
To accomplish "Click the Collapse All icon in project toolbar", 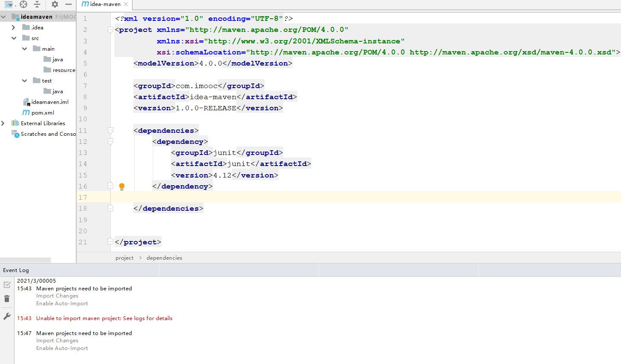I will [x=37, y=4].
